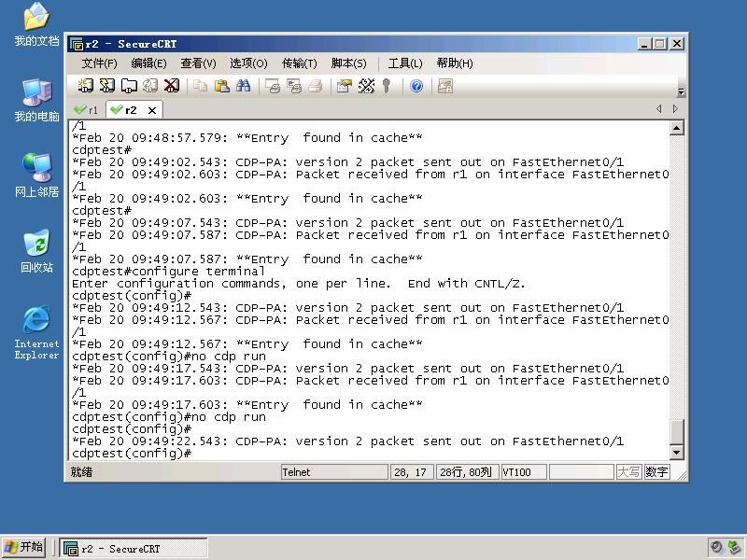Click the Paste clipboard icon
Viewport: 747px width, 560px height.
coord(222,86)
